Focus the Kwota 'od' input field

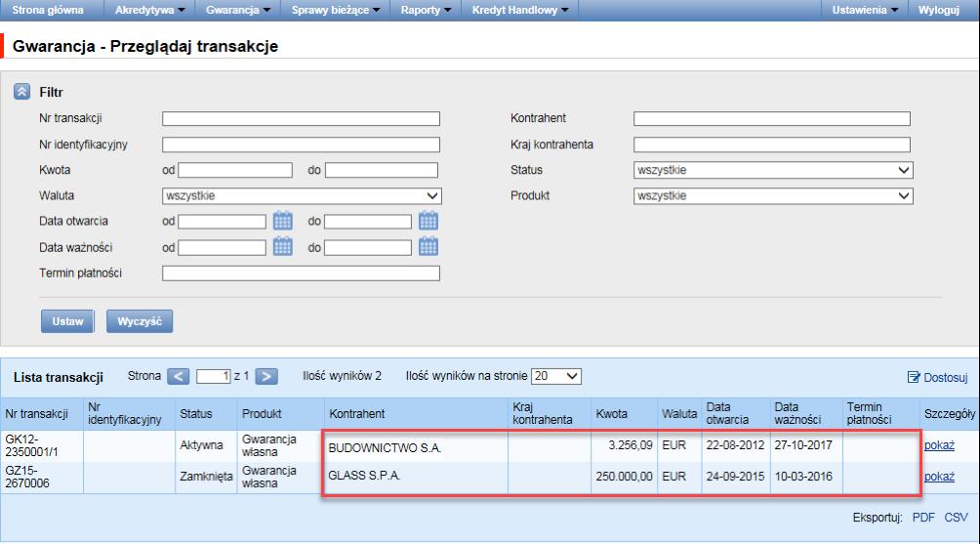coord(235,170)
